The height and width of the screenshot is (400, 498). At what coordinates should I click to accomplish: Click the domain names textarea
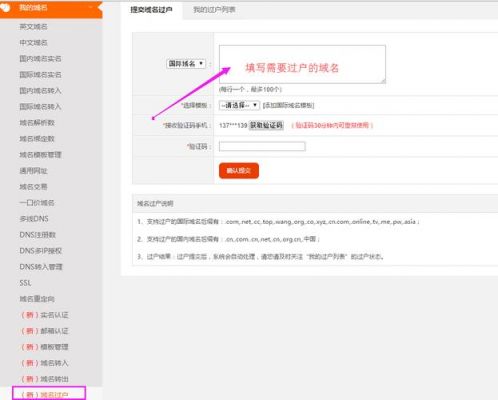pyautogui.click(x=302, y=64)
